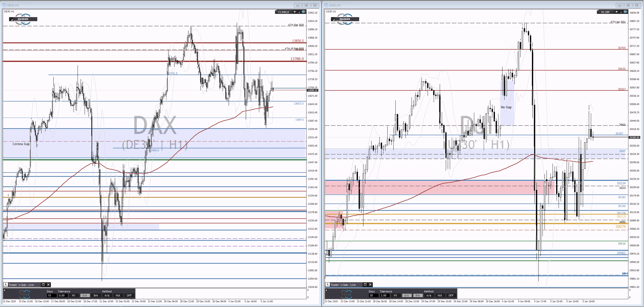Maximize Trader's Club Live widget in DE30 chart
The height and width of the screenshot is (307, 644).
pyautogui.click(x=43, y=284)
